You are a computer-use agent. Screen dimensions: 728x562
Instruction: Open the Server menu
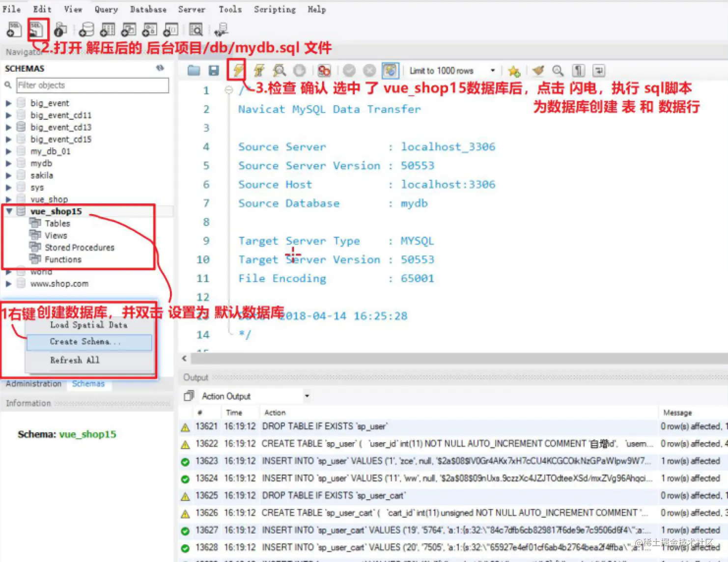[x=192, y=9]
